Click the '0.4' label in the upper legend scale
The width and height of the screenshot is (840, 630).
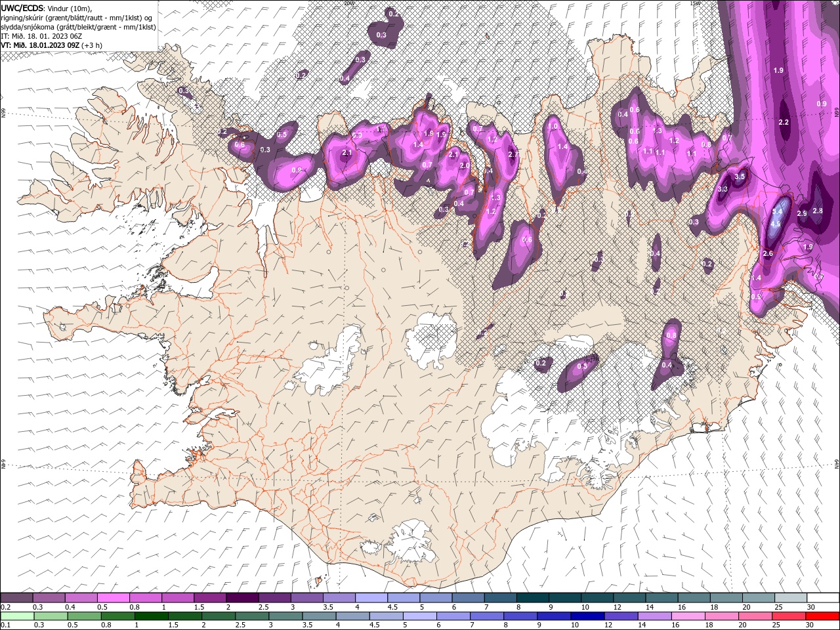tap(70, 607)
